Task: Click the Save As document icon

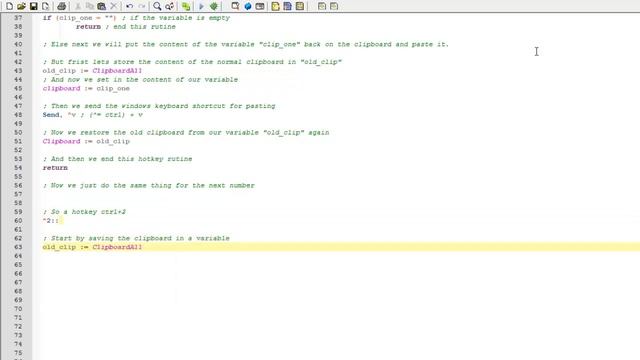Action: pos(46,6)
